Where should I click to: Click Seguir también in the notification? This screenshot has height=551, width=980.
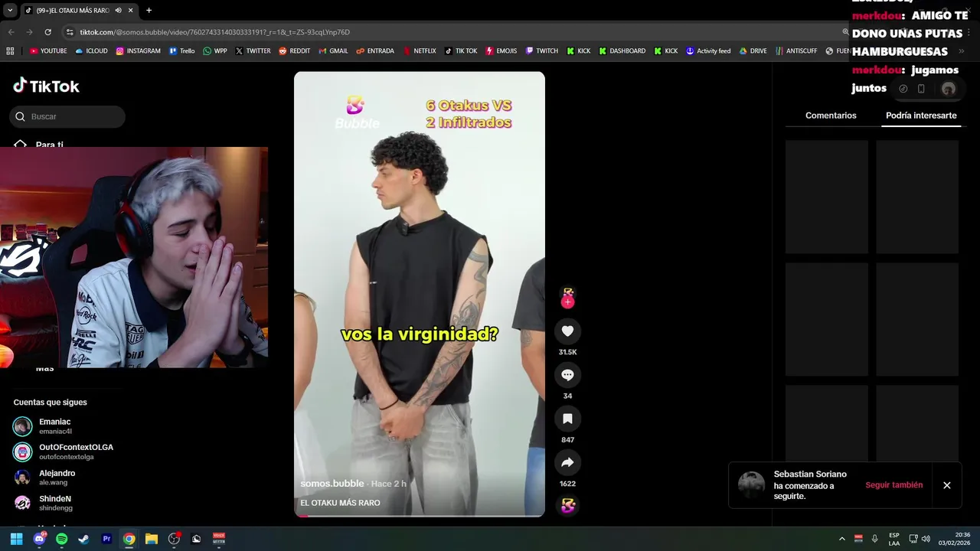(x=893, y=485)
